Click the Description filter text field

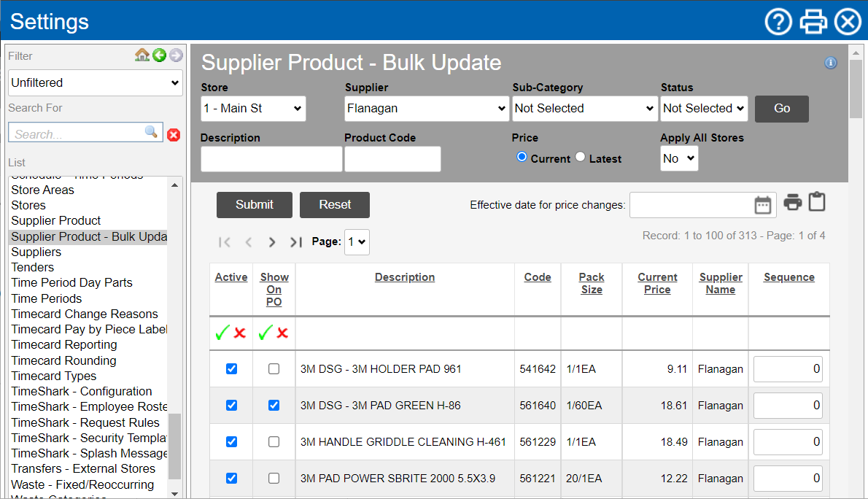pos(271,159)
